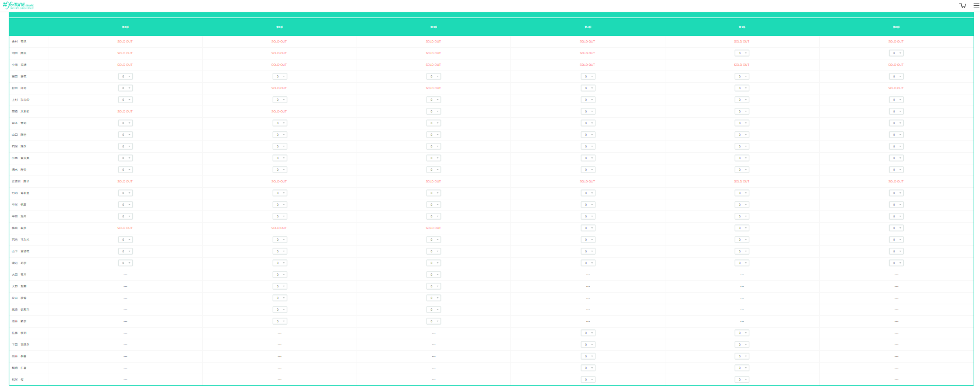This screenshot has width=980, height=390.
Task: Open 山下 quantity dropdown in 第2部 column
Action: click(x=280, y=251)
